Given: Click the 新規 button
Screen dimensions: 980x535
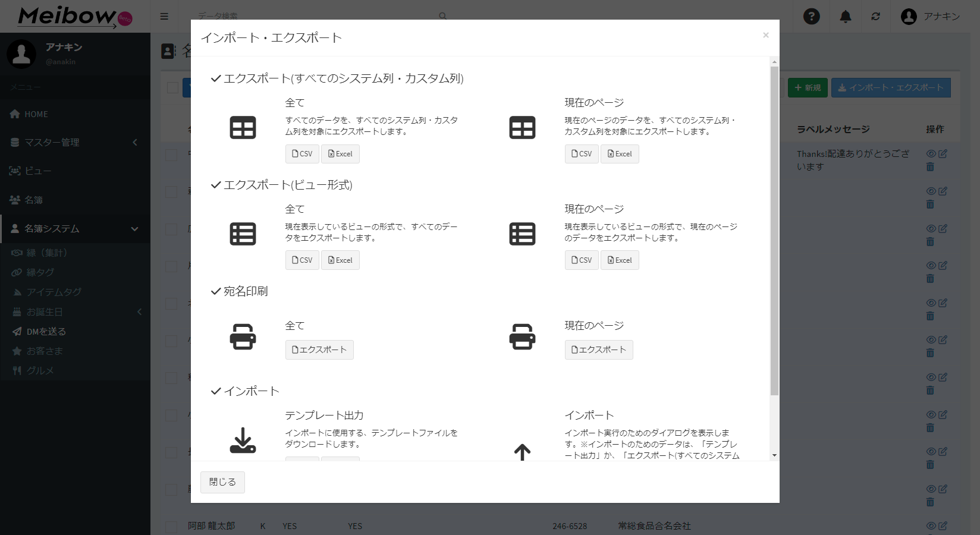Looking at the screenshot, I should pos(808,87).
